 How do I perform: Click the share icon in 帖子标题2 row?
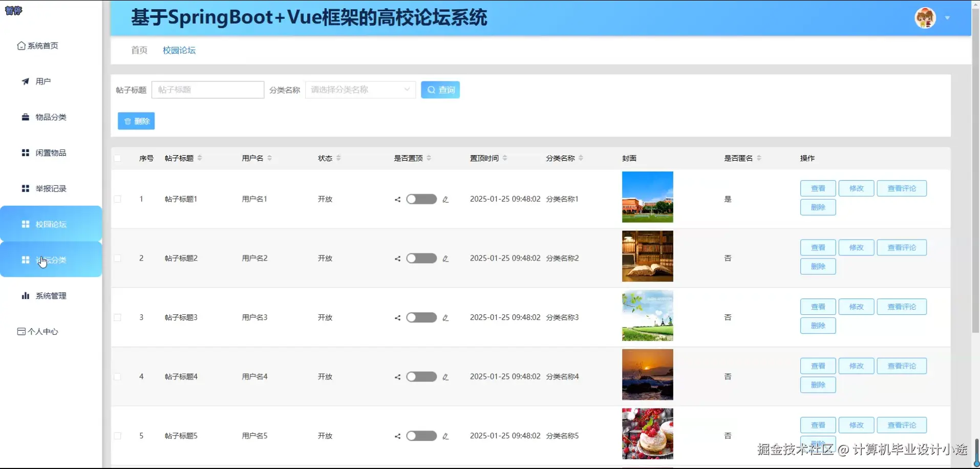tap(398, 258)
